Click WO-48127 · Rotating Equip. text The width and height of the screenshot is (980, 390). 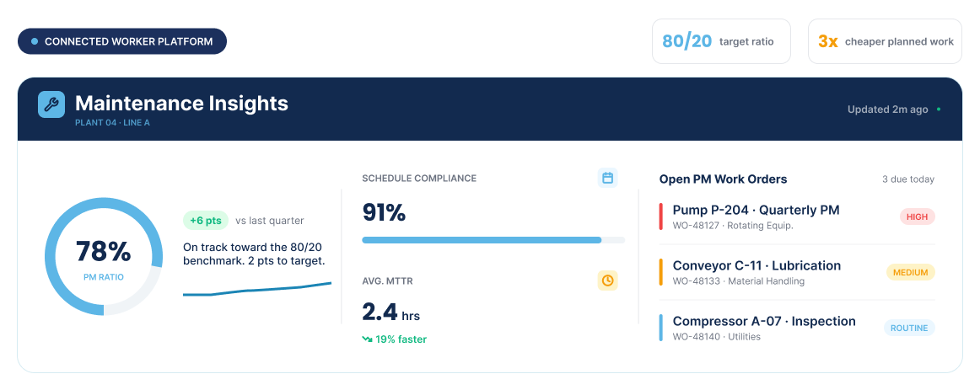[733, 226]
